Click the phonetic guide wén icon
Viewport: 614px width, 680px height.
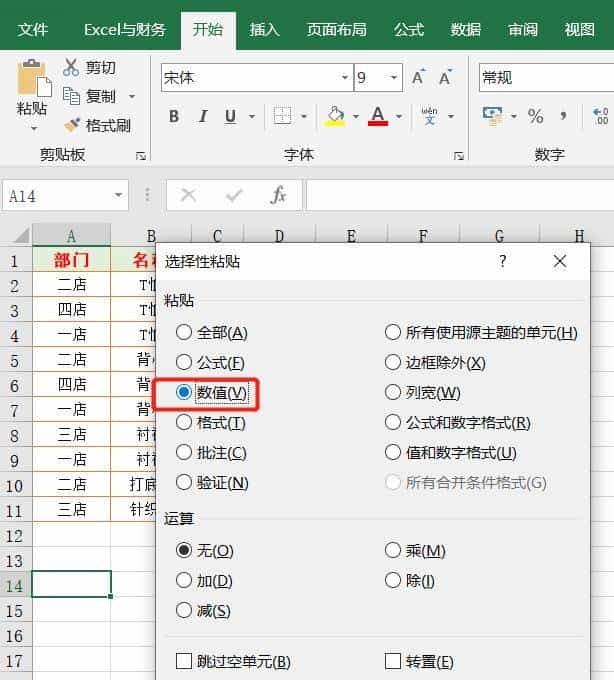point(429,116)
